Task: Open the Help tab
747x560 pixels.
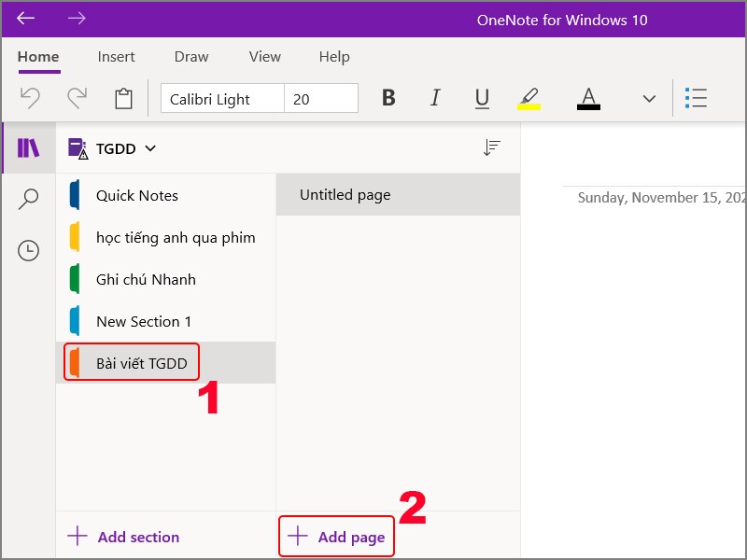Action: (334, 57)
